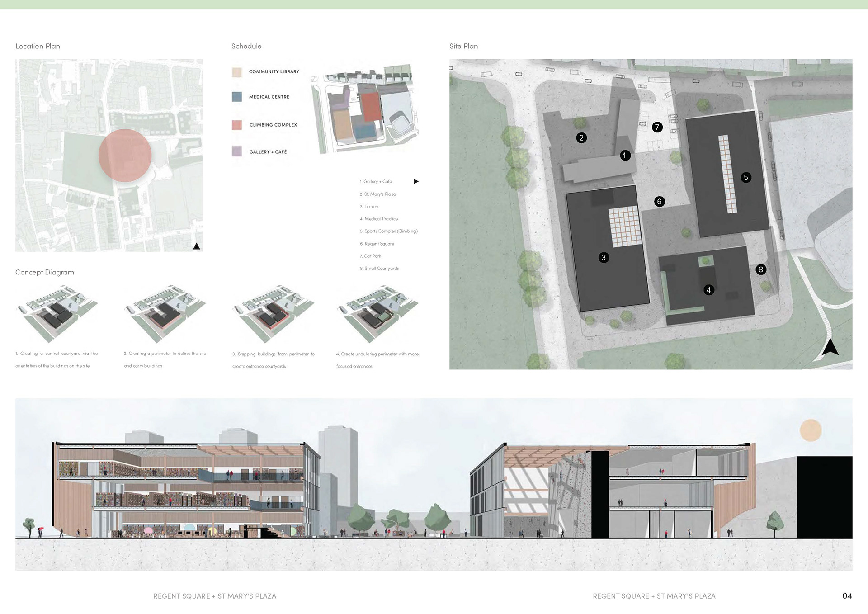Click site plan marker number 2
The width and height of the screenshot is (868, 614).
click(581, 138)
